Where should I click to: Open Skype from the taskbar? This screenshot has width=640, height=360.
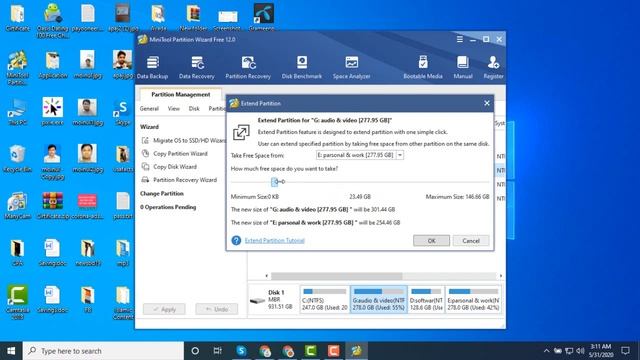click(241, 351)
